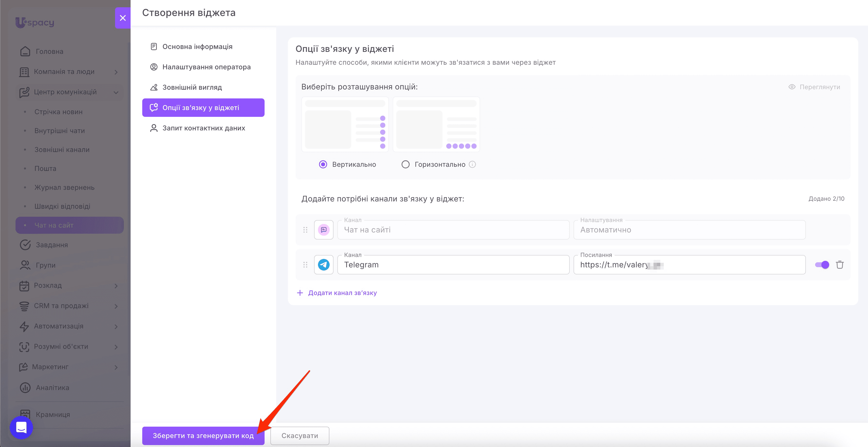868x447 pixels.
Task: Close the widget creation panel
Action: [x=123, y=18]
